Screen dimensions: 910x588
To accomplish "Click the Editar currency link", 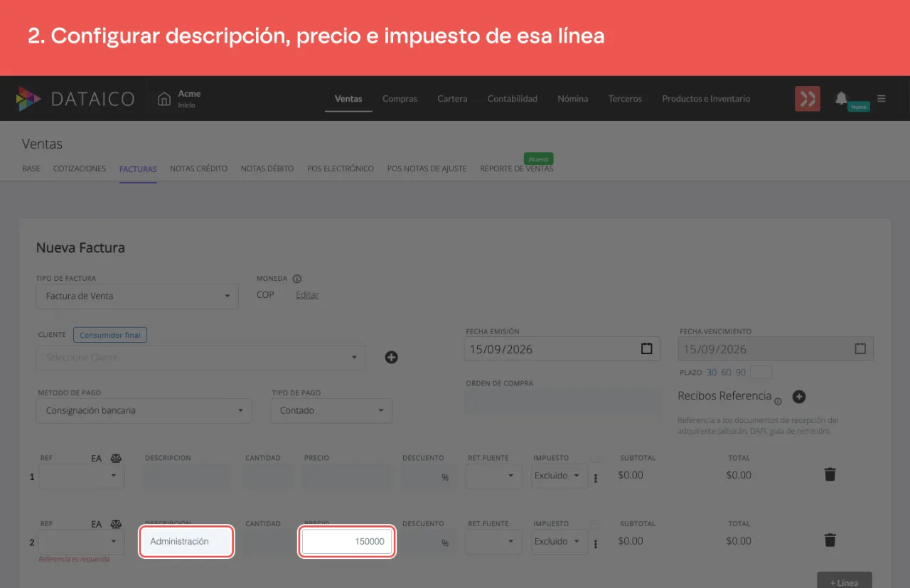I will (307, 295).
